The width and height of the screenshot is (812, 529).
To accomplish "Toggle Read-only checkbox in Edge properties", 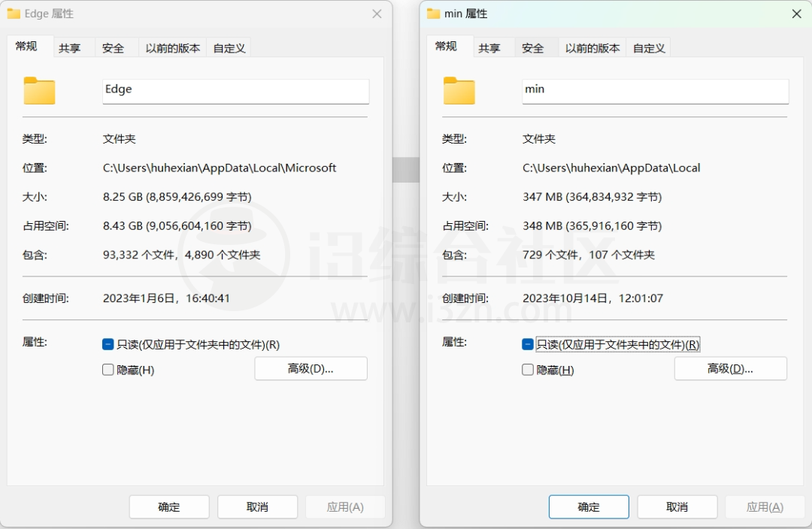I will pyautogui.click(x=108, y=344).
